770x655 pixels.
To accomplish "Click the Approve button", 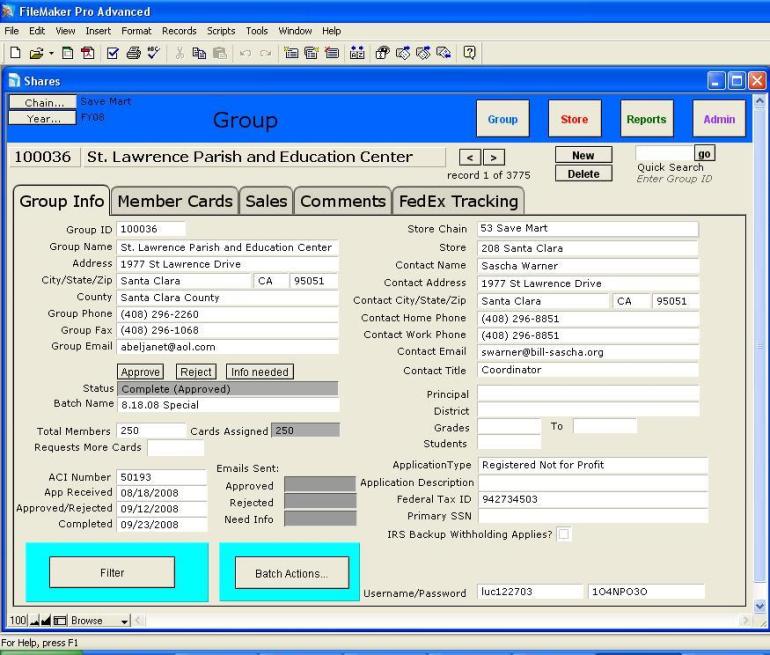I will tap(140, 372).
